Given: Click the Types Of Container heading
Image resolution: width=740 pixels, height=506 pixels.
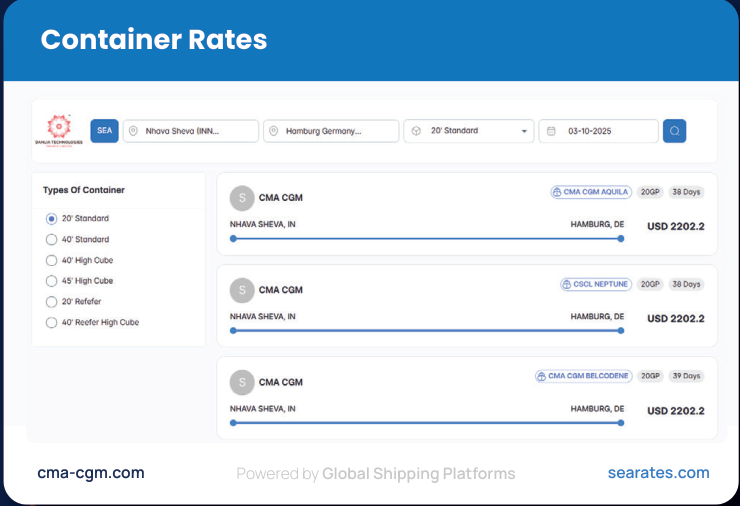Looking at the screenshot, I should pyautogui.click(x=84, y=190).
